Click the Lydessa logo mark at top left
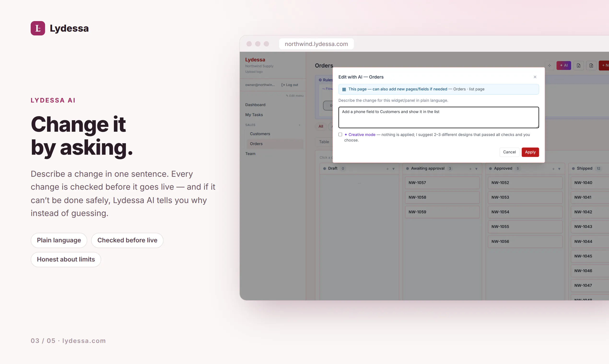The width and height of the screenshot is (609, 364). (38, 28)
